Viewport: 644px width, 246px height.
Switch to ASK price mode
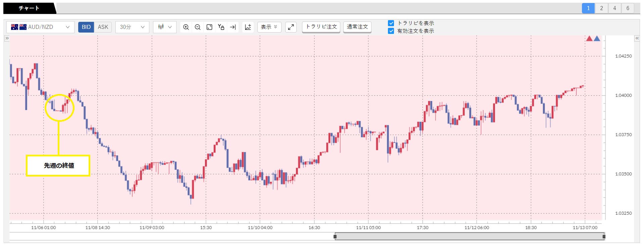click(x=103, y=27)
